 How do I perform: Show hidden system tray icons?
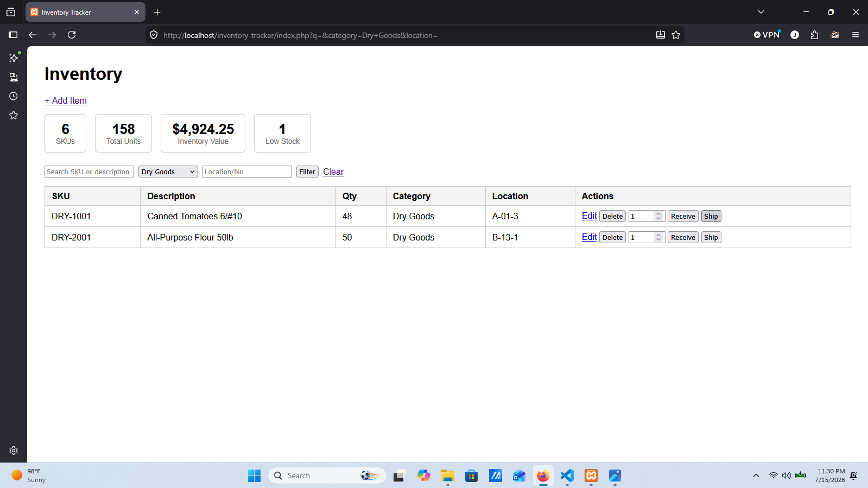coord(756,476)
